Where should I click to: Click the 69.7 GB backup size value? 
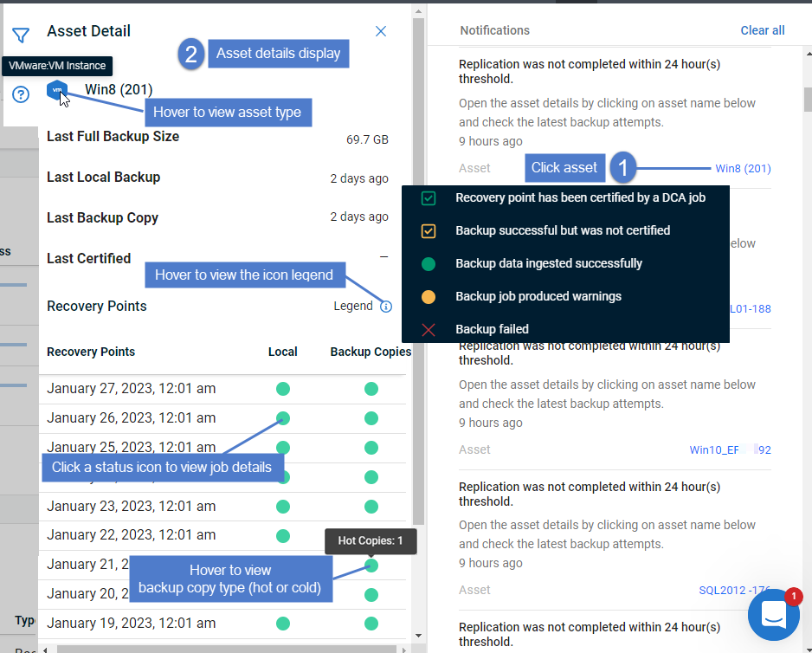coord(367,140)
